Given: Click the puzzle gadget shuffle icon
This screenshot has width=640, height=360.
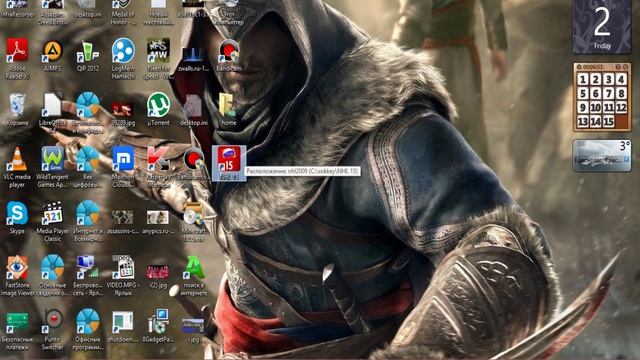Looking at the screenshot, I should coord(625,67).
